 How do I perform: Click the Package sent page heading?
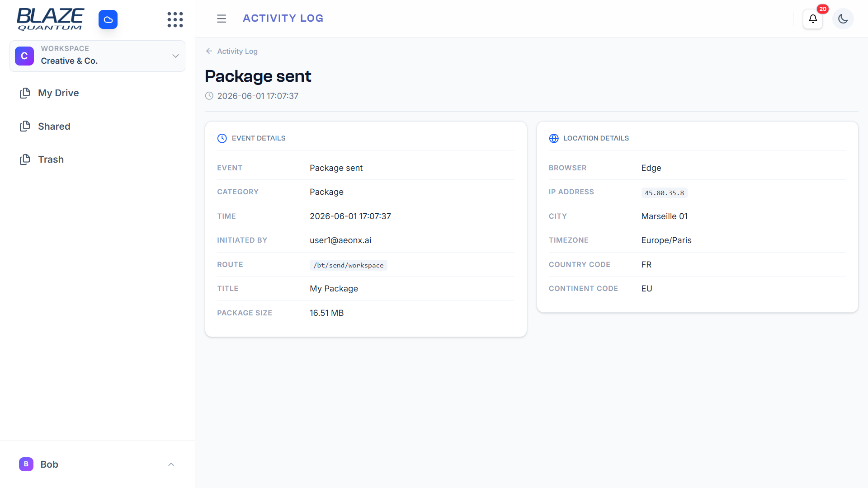point(258,76)
